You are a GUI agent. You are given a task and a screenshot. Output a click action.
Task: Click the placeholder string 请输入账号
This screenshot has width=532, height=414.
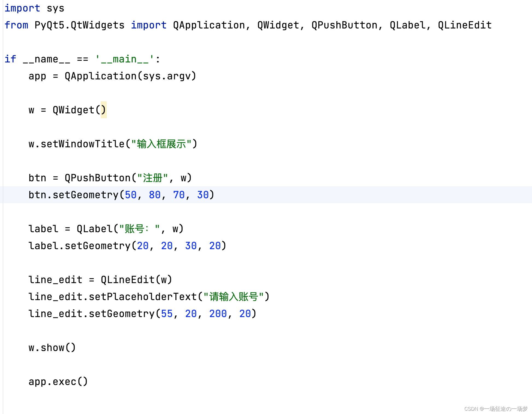(233, 297)
